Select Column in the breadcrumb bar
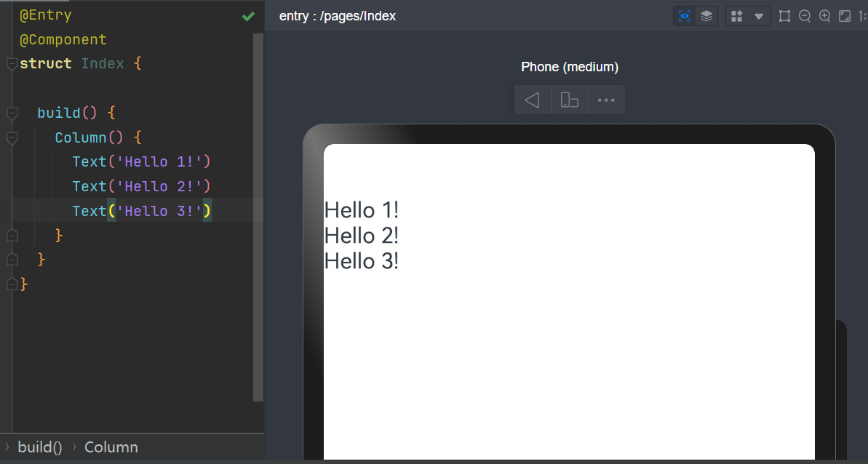Image resolution: width=868 pixels, height=464 pixels. pyautogui.click(x=111, y=447)
